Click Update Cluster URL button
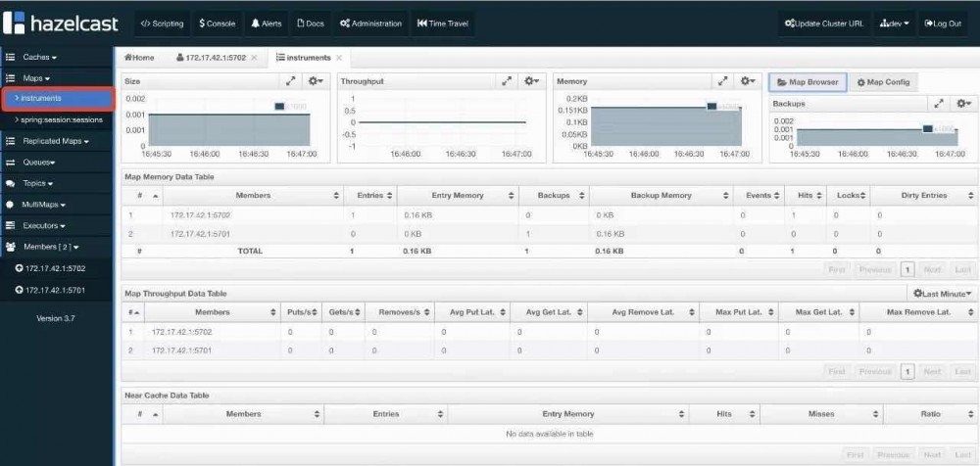 coord(824,23)
